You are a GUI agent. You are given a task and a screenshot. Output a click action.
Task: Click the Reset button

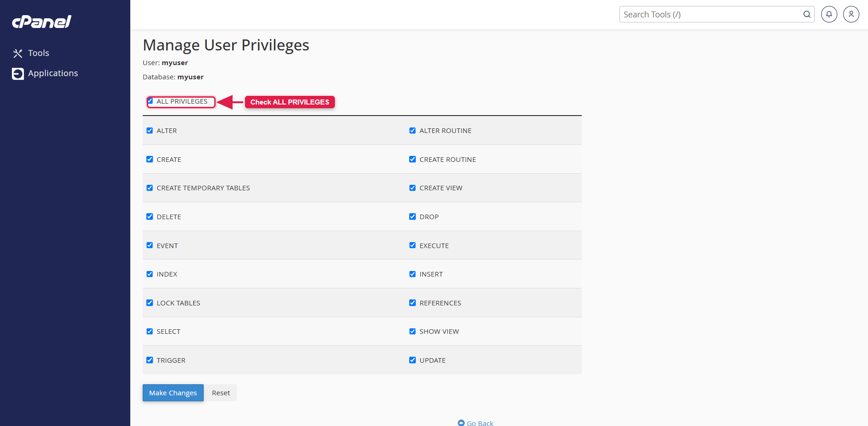(221, 393)
